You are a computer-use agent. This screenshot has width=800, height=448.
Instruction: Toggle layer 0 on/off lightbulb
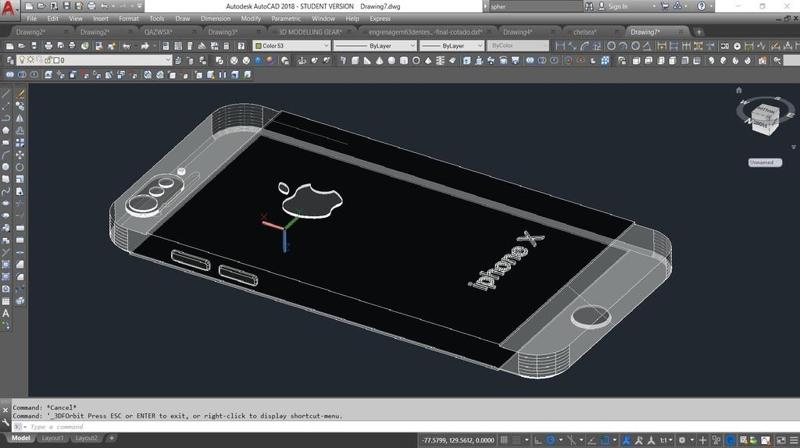click(x=22, y=60)
